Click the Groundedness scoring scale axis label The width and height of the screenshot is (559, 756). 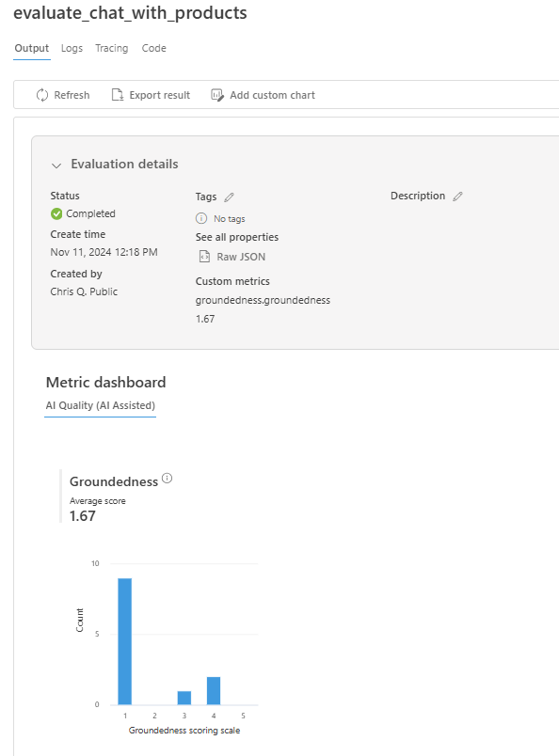[184, 731]
